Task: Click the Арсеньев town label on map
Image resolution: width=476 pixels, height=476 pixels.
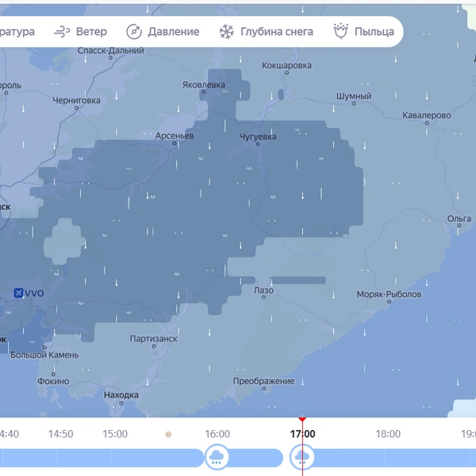Action: click(x=175, y=136)
